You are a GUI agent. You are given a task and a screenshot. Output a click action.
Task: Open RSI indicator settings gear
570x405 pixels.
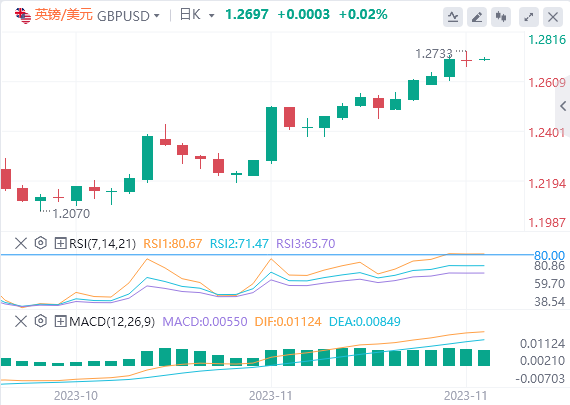coord(41,242)
